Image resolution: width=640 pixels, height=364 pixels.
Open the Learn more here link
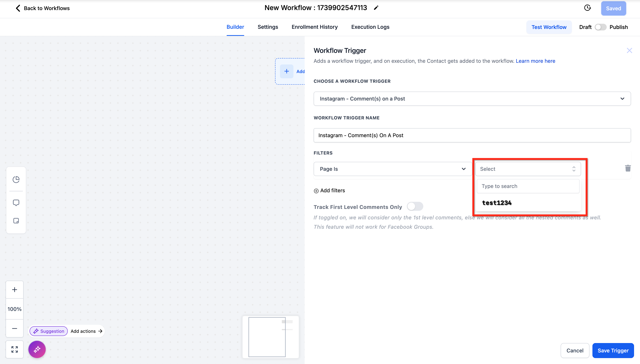click(535, 61)
